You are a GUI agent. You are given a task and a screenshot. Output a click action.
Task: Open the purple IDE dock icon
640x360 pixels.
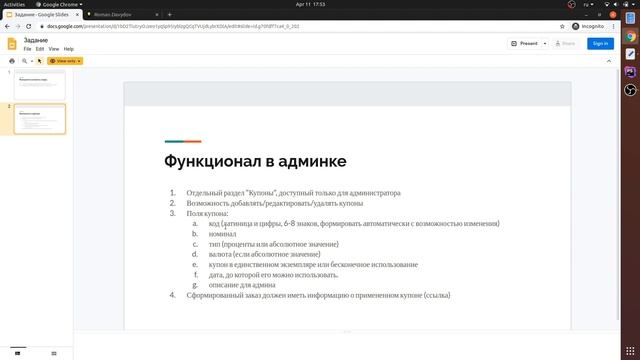(x=630, y=72)
